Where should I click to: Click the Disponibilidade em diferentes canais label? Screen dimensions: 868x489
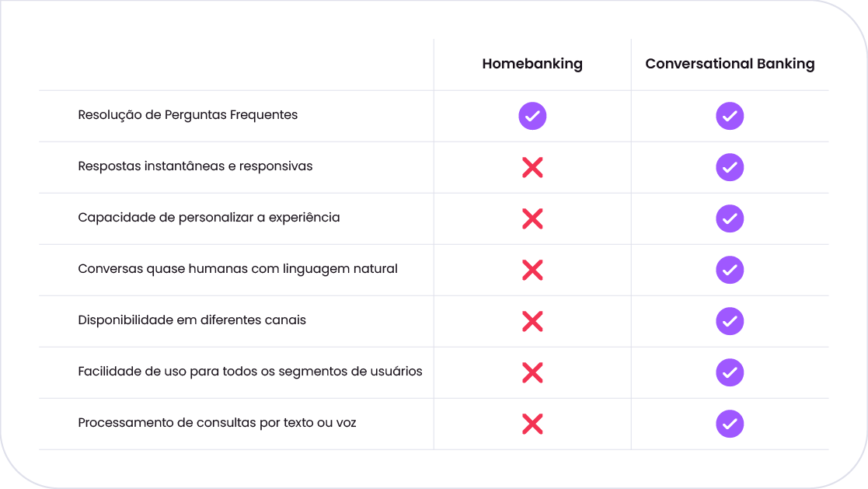(192, 320)
